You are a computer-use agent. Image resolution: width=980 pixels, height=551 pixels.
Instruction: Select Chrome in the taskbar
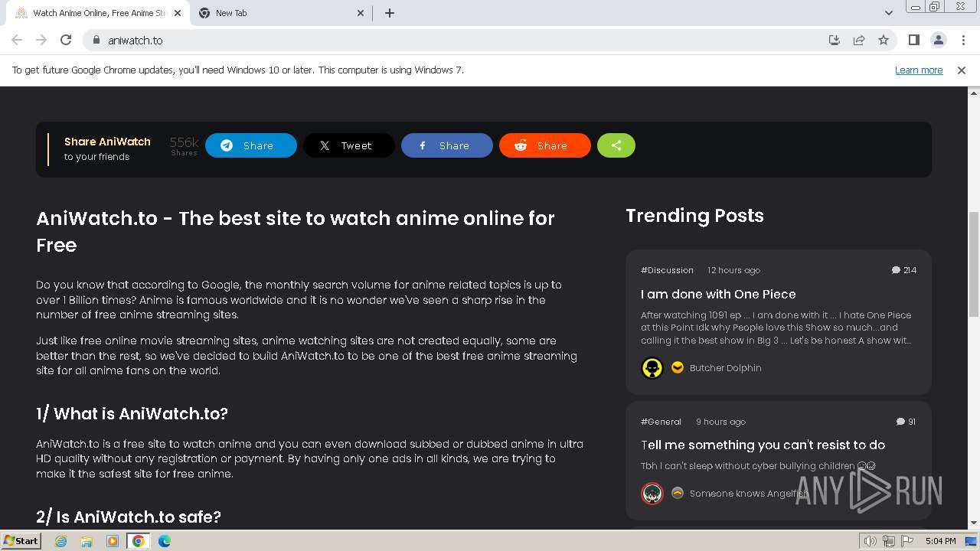click(x=139, y=541)
